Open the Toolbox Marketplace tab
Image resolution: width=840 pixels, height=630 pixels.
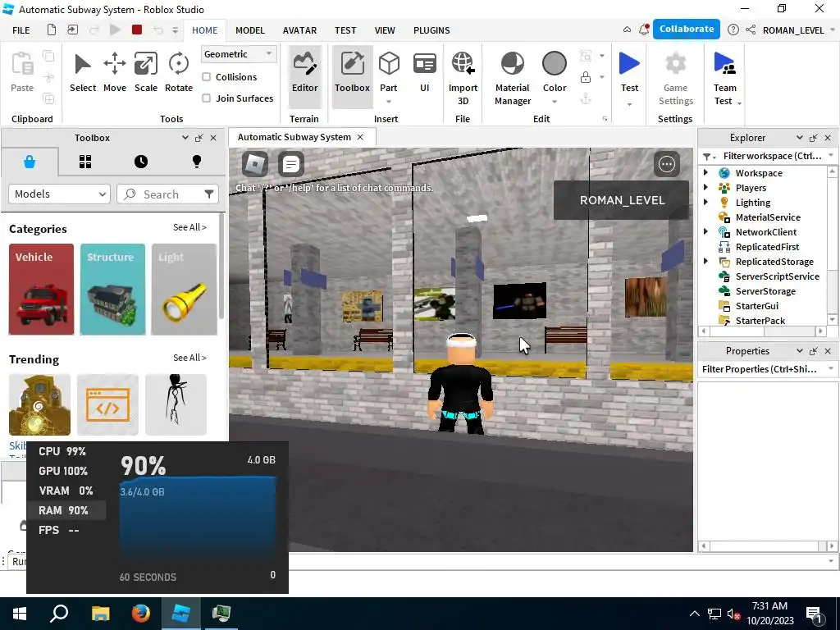[x=30, y=162]
